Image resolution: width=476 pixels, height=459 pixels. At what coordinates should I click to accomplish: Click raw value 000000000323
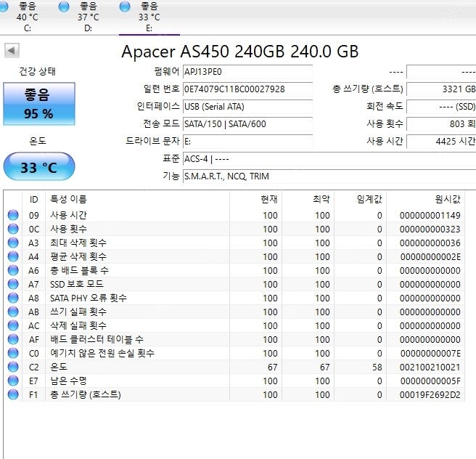pos(430,229)
